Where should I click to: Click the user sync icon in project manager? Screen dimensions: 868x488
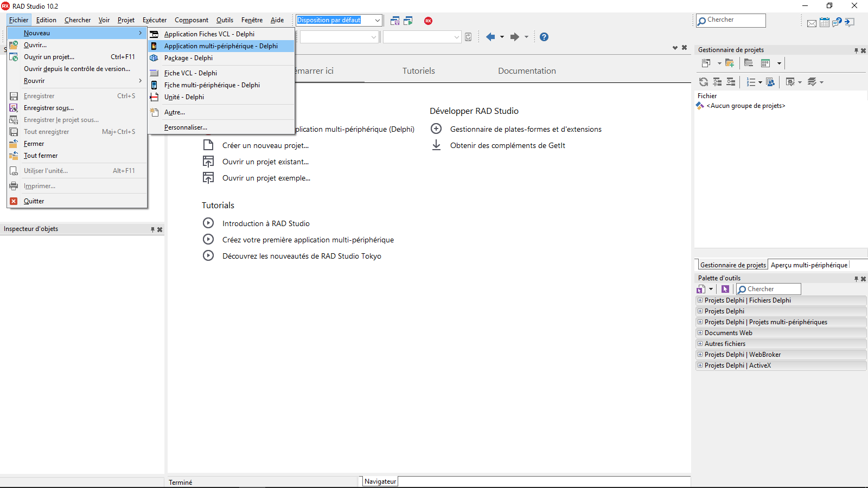(x=770, y=82)
